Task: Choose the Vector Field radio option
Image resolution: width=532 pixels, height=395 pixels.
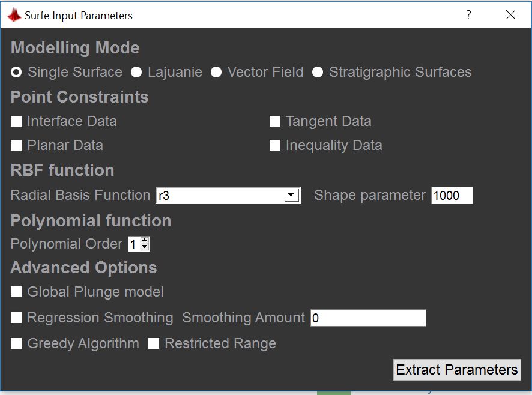Action: (216, 72)
